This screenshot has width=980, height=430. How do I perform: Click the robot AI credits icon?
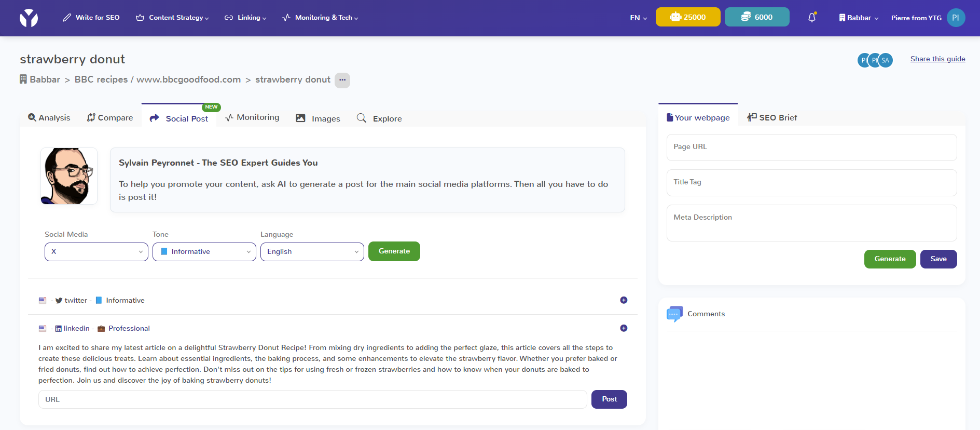click(x=675, y=17)
